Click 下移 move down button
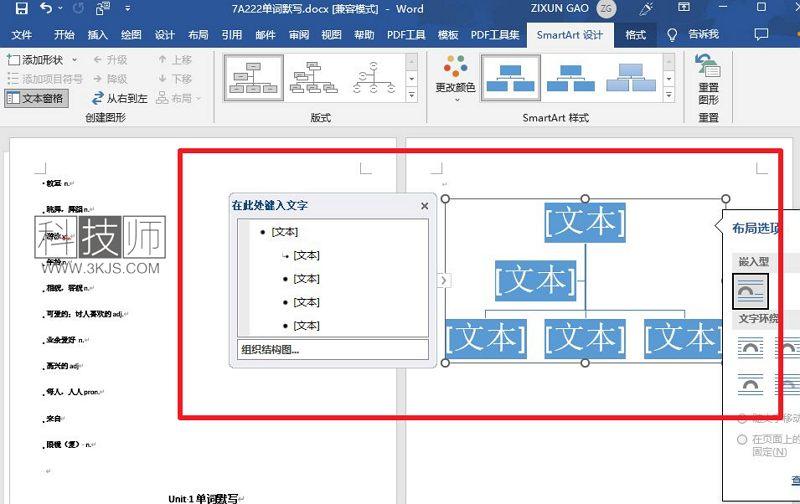This screenshot has width=800, height=504. [175, 79]
